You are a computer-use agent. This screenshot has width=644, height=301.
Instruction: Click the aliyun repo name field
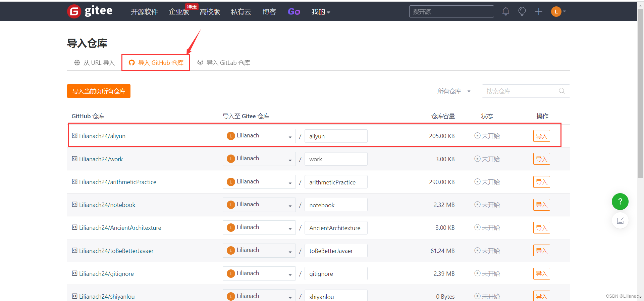(x=336, y=136)
